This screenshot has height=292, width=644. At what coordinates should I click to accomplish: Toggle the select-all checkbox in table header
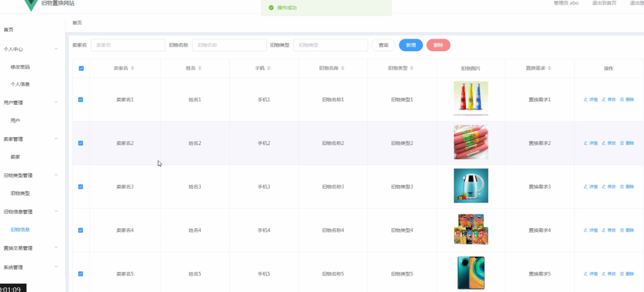tap(81, 68)
